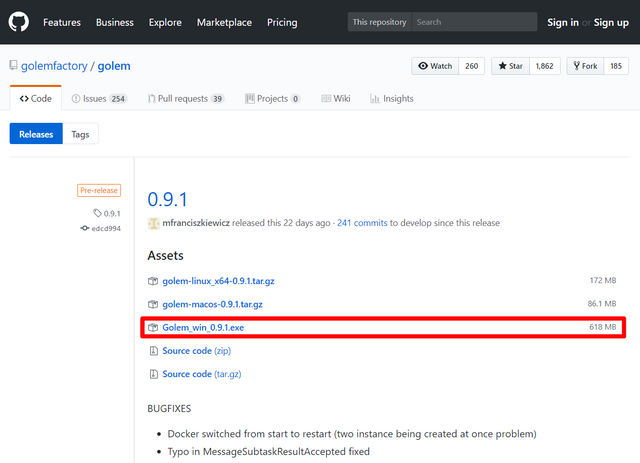Click the 172 MB file size text
The image size is (640, 463).
(x=603, y=280)
